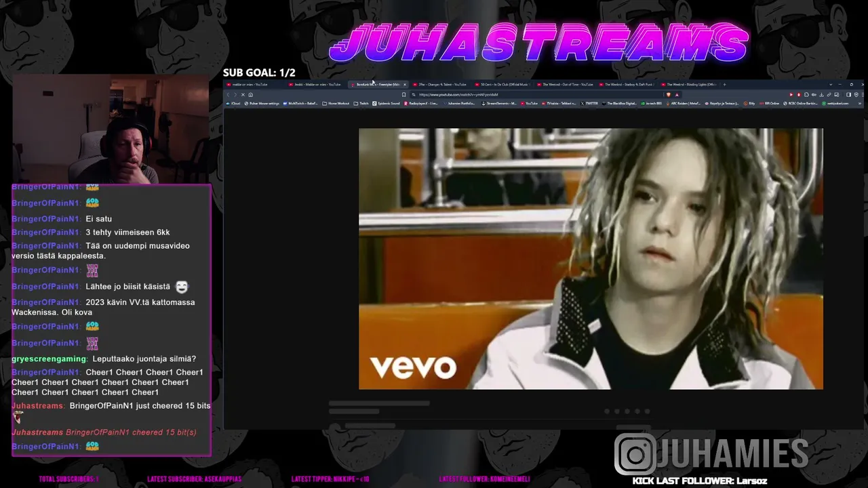Open the io-tech BBS bookmark

click(650, 104)
